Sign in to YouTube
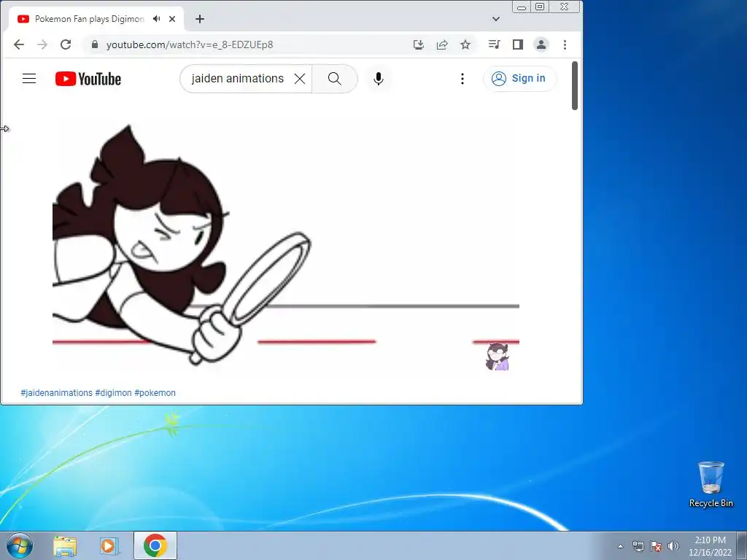The image size is (747, 560). tap(519, 79)
